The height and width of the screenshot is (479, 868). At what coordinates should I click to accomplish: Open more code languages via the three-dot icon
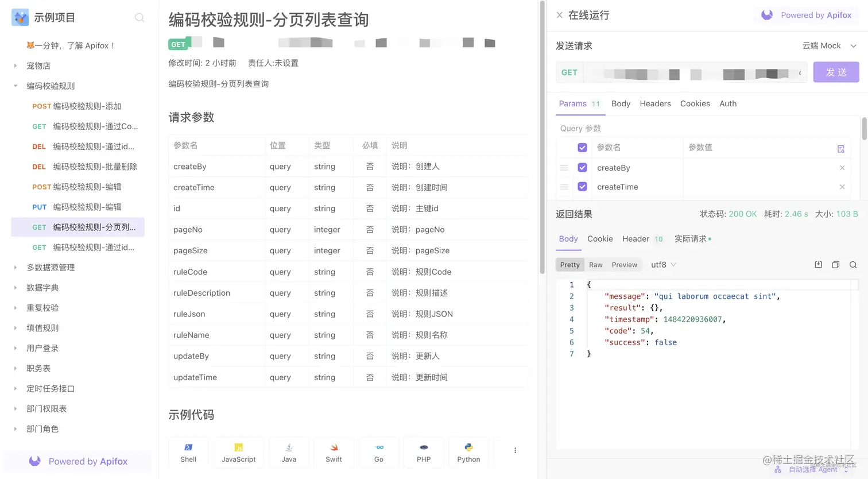[515, 450]
